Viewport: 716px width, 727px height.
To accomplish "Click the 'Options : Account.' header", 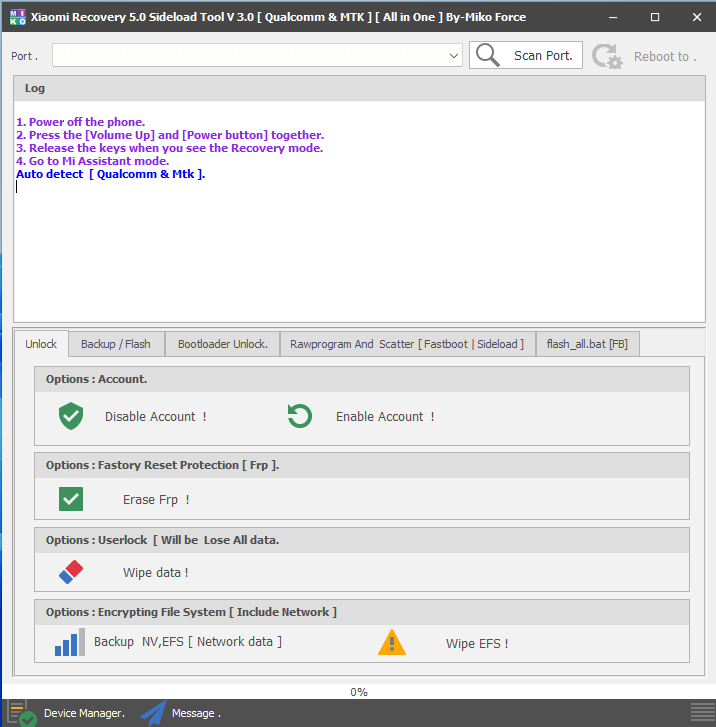I will (362, 379).
